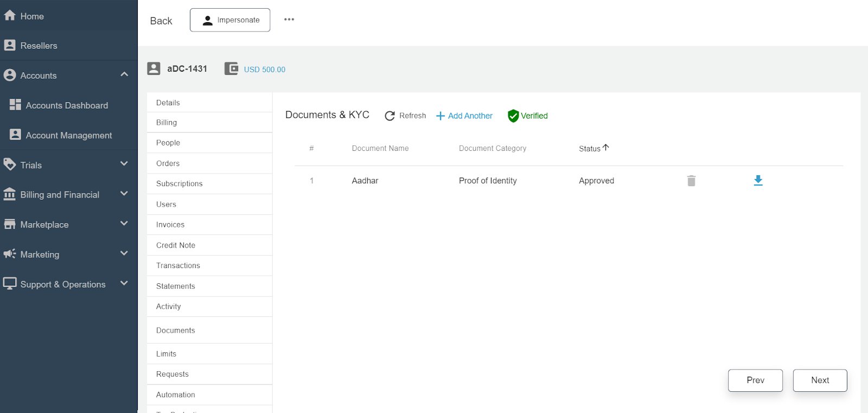This screenshot has width=868, height=413.
Task: Open the Statements tab
Action: pos(209,286)
